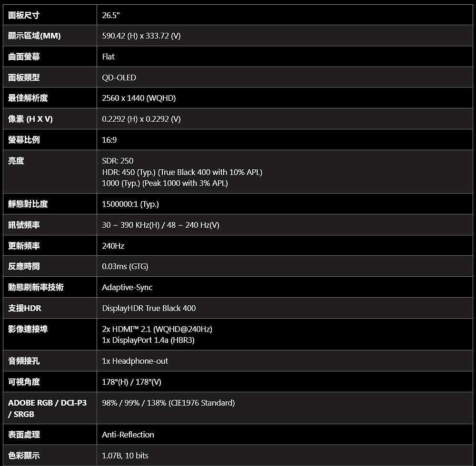Click the 1500000:1 (Typ.) contrast value
The height and width of the screenshot is (466, 476).
click(x=130, y=204)
